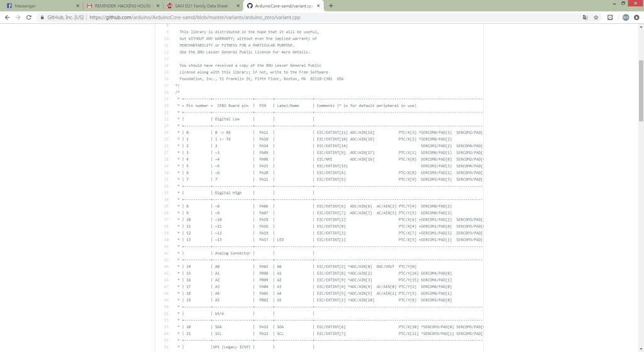Click the PB09 pin cell
This screenshot has width=644, height=352.
pyautogui.click(x=264, y=280)
